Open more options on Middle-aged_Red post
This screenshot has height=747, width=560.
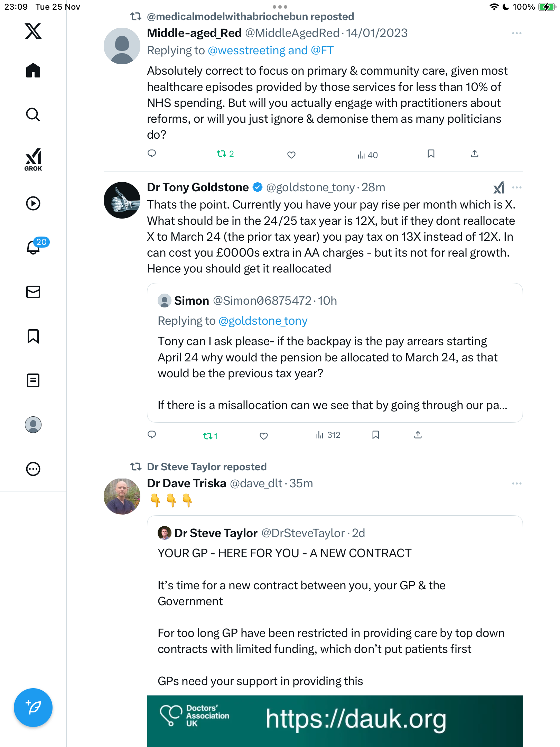point(516,33)
